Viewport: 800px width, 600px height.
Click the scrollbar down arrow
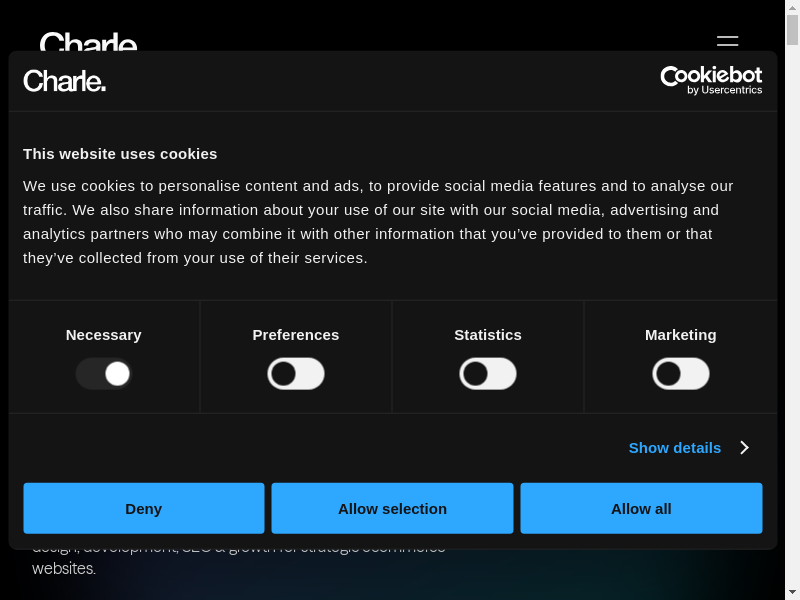pos(792,591)
